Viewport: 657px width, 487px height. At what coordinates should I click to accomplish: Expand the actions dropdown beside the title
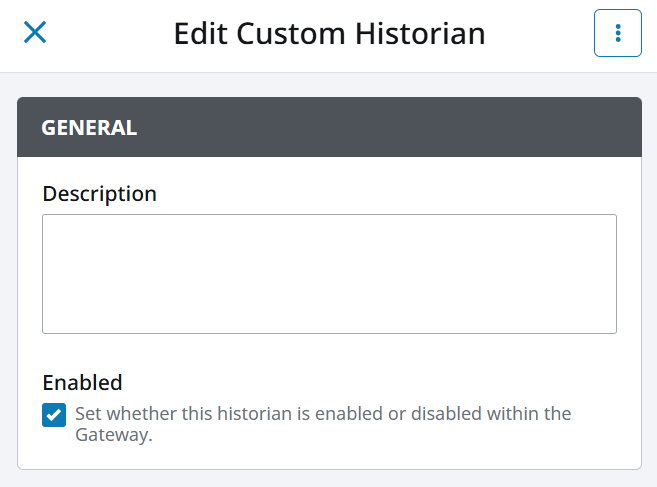[x=617, y=33]
